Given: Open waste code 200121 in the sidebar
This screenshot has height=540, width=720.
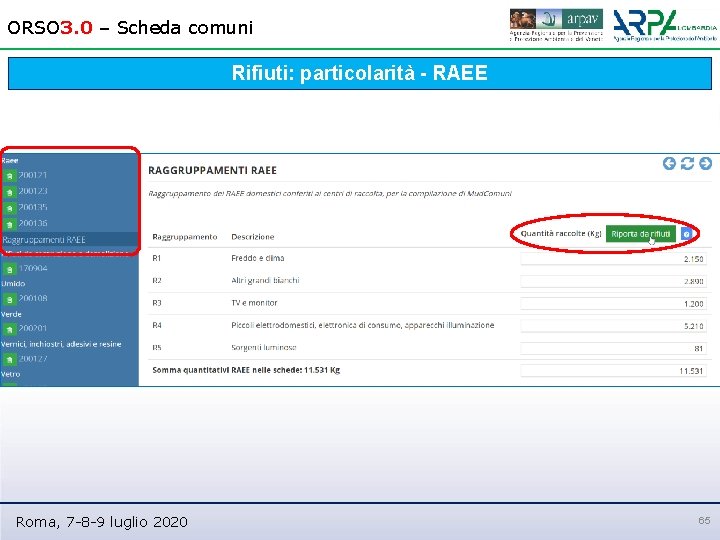Looking at the screenshot, I should pyautogui.click(x=33, y=175).
